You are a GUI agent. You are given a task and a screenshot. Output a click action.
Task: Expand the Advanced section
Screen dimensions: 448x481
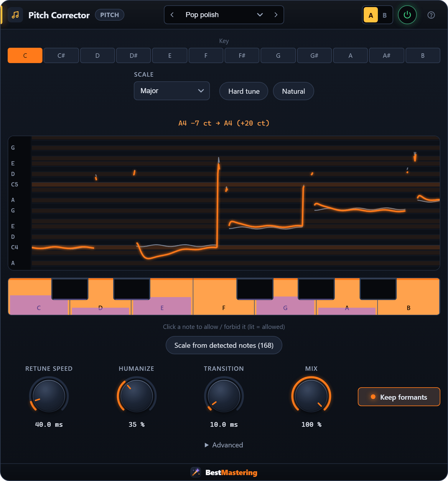[224, 445]
